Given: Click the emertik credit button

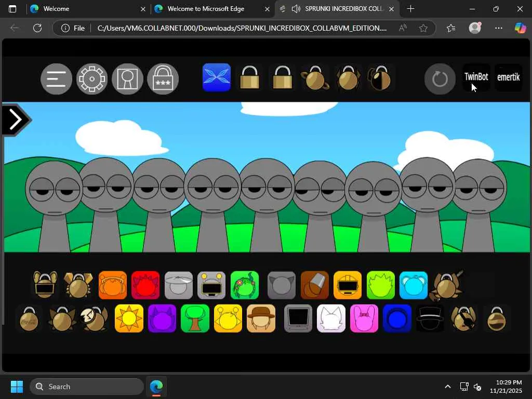Looking at the screenshot, I should pos(508,77).
